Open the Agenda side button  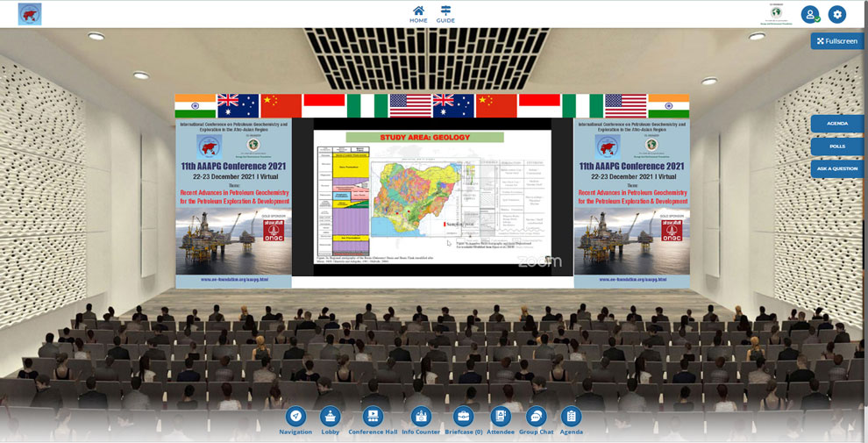(x=837, y=124)
